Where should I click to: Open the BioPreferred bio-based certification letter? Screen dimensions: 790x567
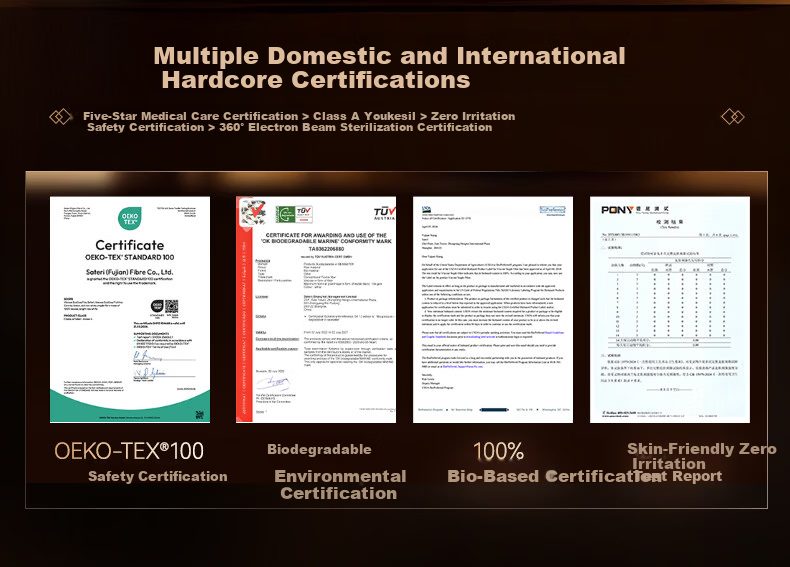(x=493, y=309)
